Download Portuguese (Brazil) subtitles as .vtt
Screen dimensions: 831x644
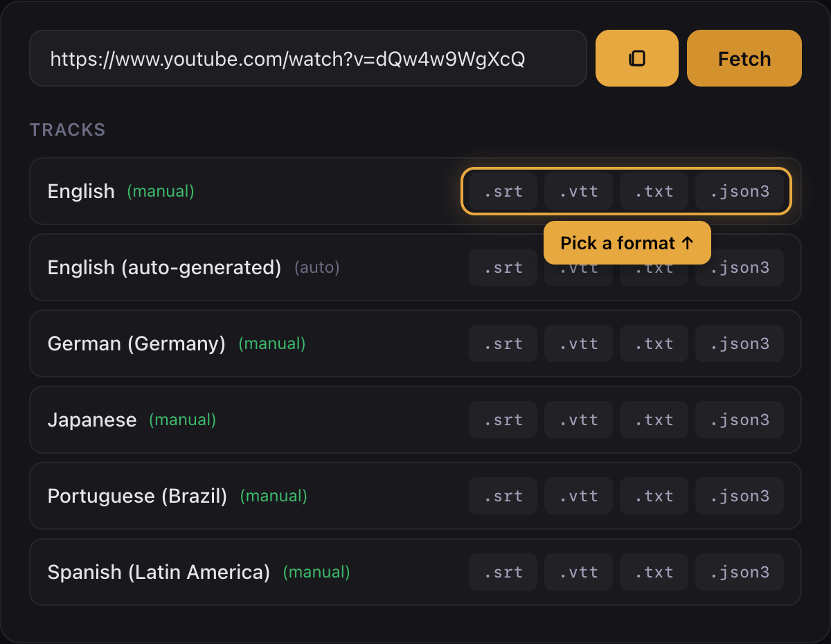(x=578, y=496)
